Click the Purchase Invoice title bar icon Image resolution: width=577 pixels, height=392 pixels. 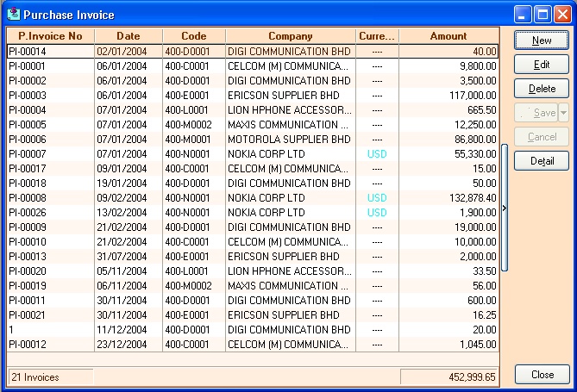tap(14, 14)
